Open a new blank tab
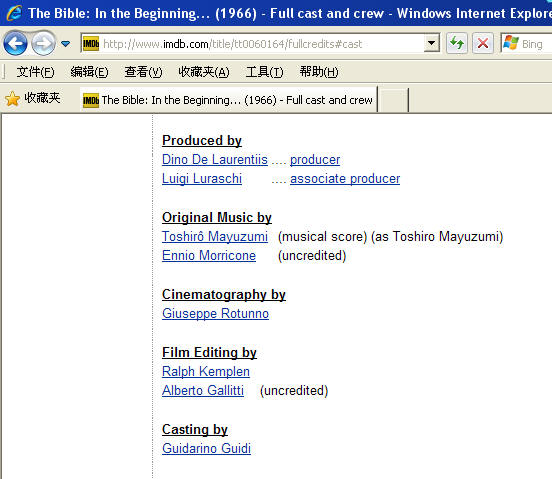This screenshot has width=552, height=479. pyautogui.click(x=393, y=100)
